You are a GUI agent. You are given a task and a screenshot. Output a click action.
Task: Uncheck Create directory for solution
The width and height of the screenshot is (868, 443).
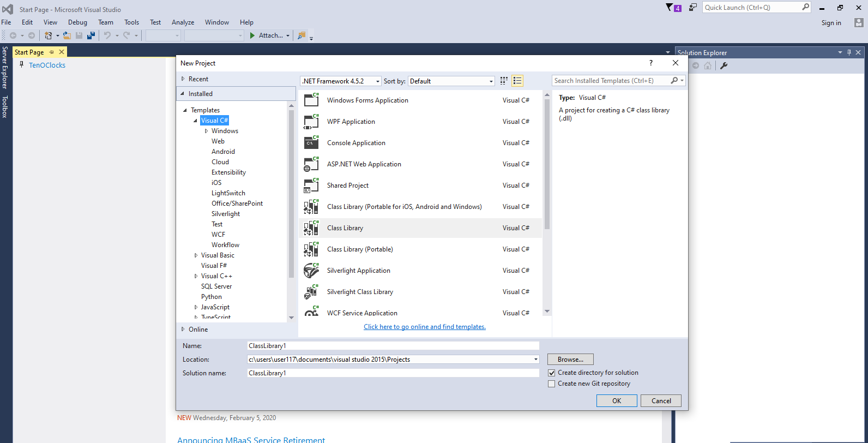pos(552,373)
